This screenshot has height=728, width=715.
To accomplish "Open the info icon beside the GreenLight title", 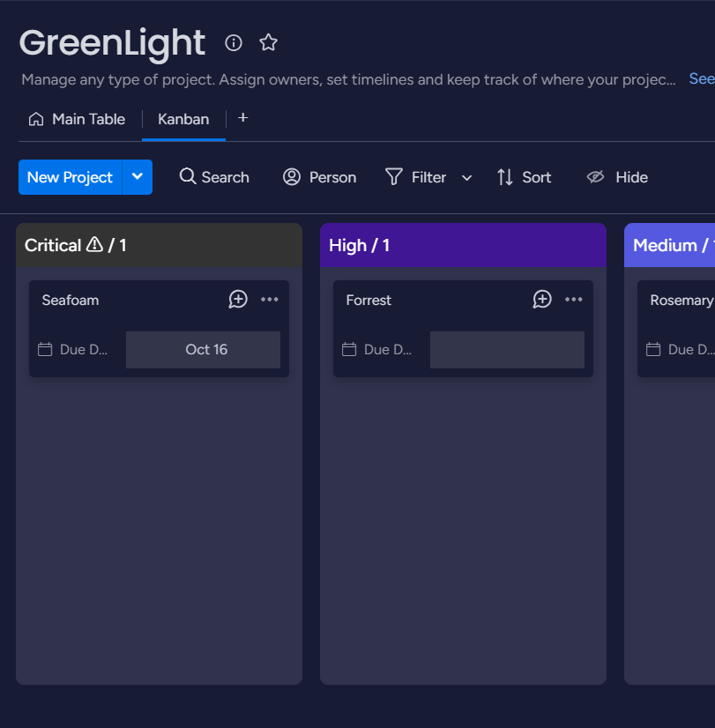I will click(233, 42).
